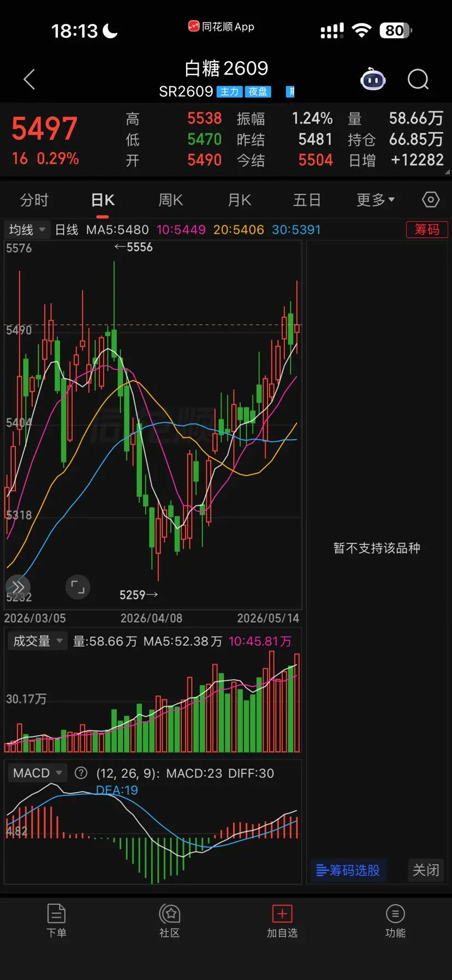Tap the SR2609 contract code
The image size is (452, 980).
186,92
